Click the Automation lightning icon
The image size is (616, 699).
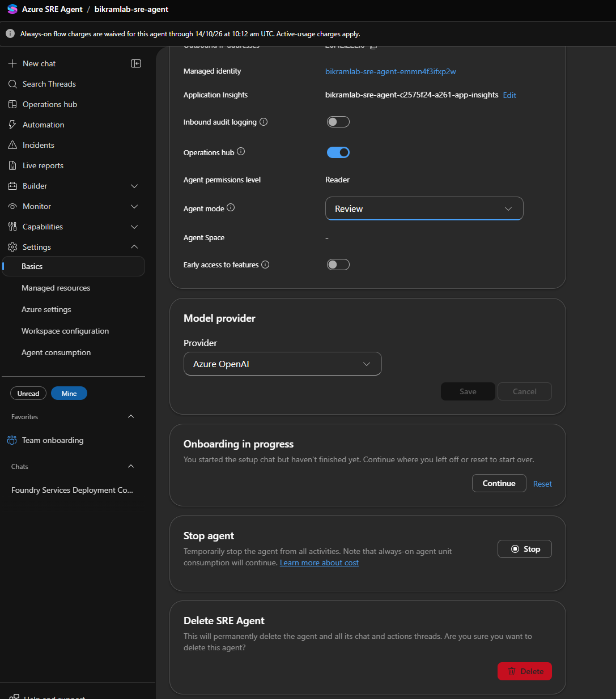tap(12, 125)
